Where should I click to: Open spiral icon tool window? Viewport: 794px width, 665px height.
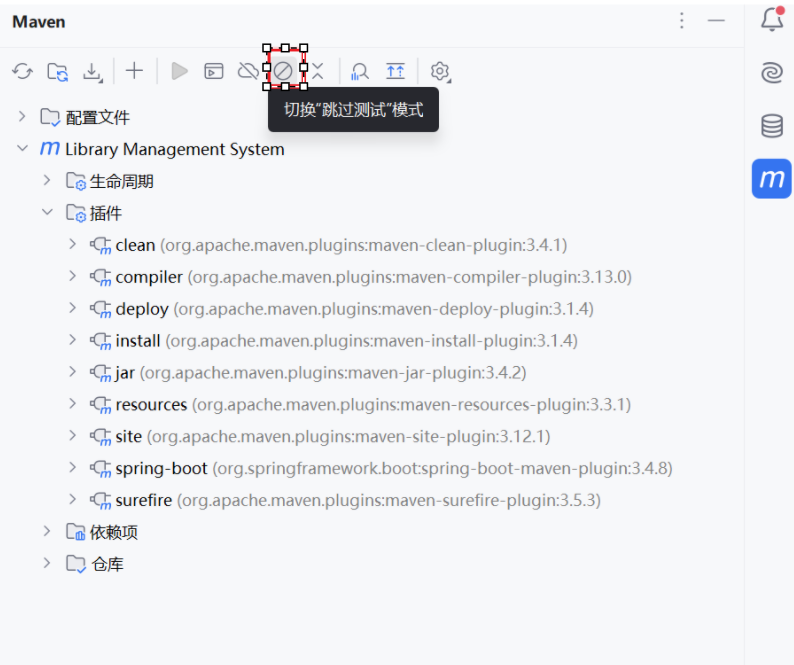click(772, 72)
